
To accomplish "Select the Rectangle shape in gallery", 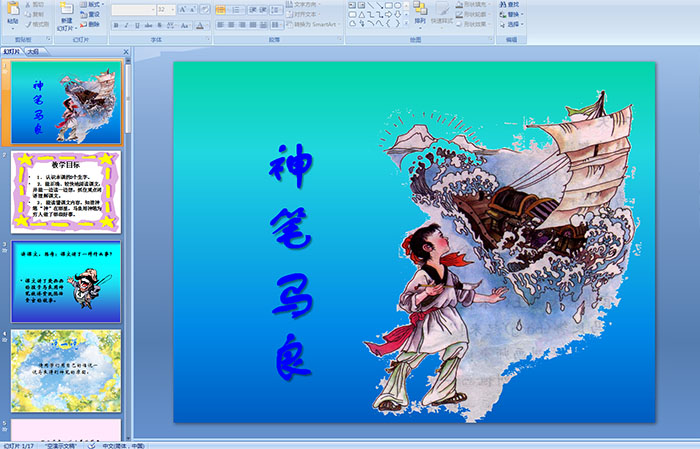I will (388, 5).
